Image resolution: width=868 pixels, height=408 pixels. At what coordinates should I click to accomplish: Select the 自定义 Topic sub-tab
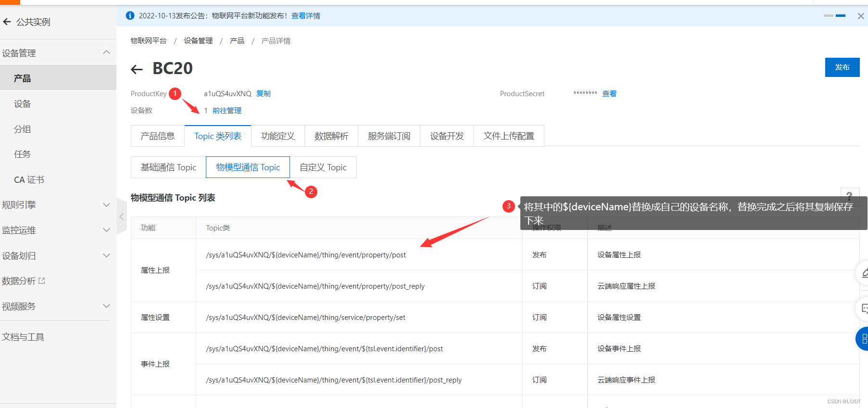point(323,167)
